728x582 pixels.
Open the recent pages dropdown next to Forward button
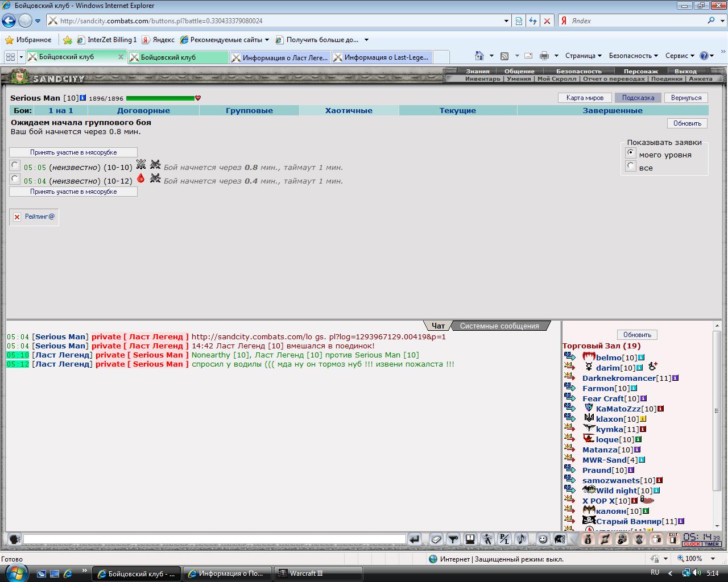point(38,21)
